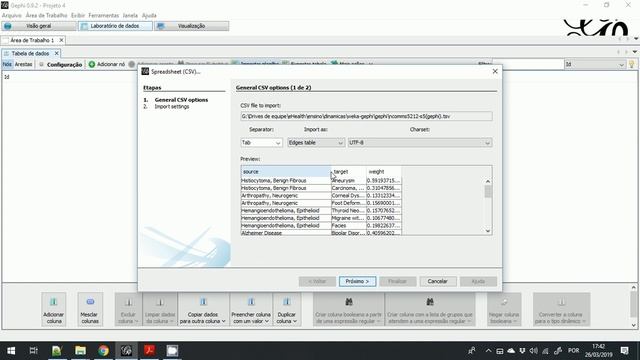Screen dimensions: 640x360
Task: Open File Explorer from taskbar
Action: (x=80, y=351)
